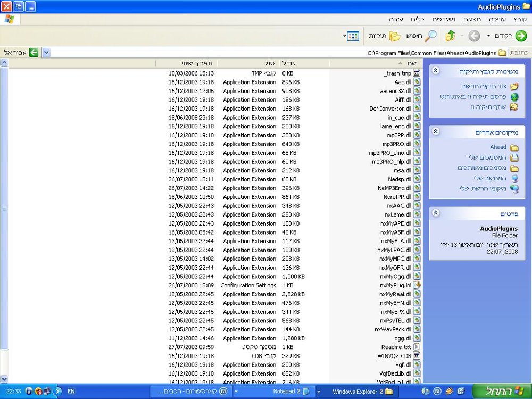Open the Tools menu
This screenshot has width=532, height=399.
(418, 19)
